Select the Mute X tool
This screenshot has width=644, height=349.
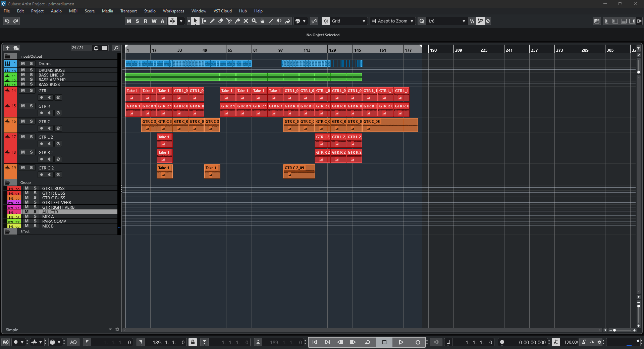[x=246, y=21]
